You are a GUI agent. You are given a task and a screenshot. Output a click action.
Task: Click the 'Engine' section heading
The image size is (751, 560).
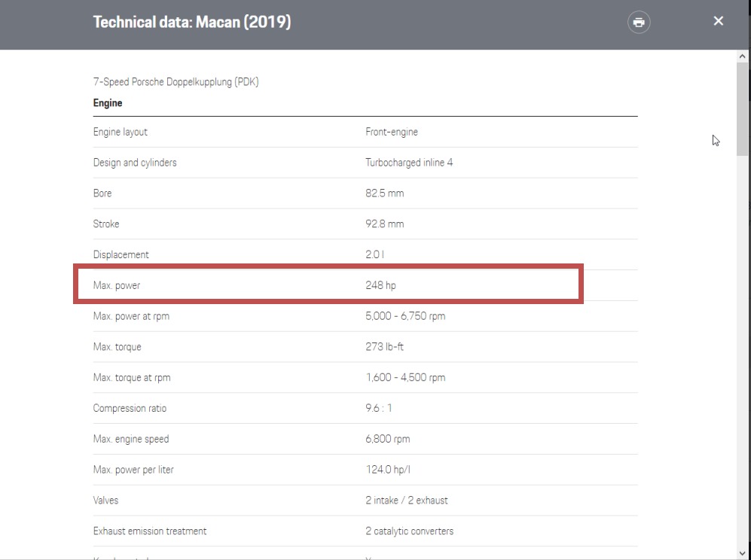point(108,103)
